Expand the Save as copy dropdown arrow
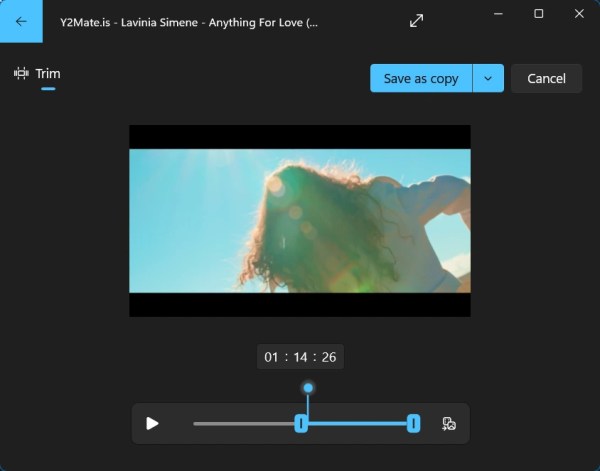This screenshot has width=600, height=471. pos(488,79)
